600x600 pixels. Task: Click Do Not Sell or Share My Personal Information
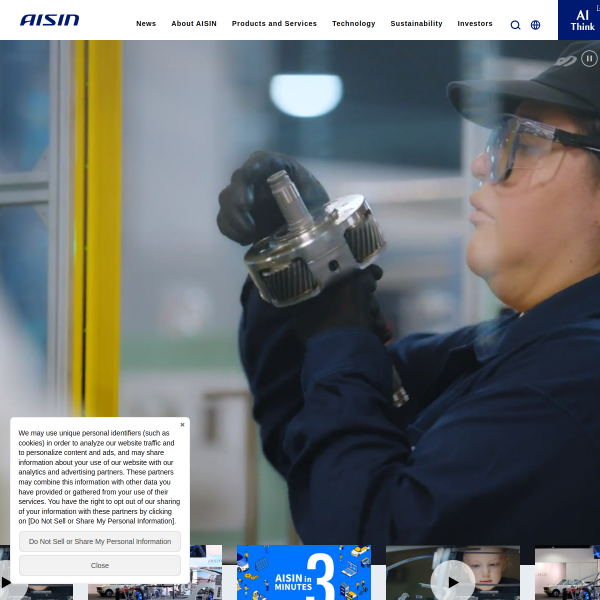point(100,541)
